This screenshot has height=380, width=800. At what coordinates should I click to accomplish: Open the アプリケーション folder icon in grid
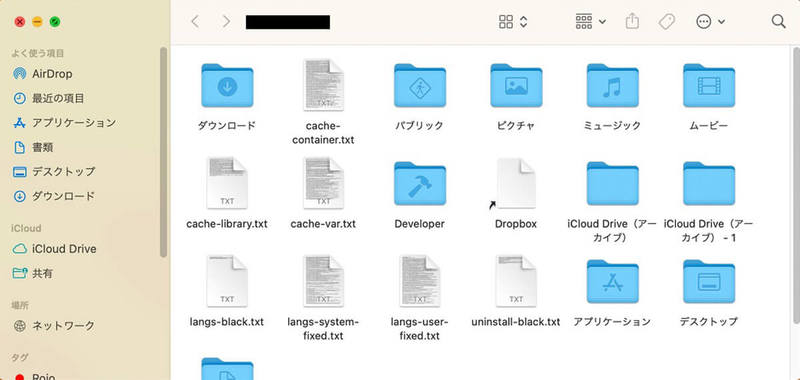click(612, 281)
